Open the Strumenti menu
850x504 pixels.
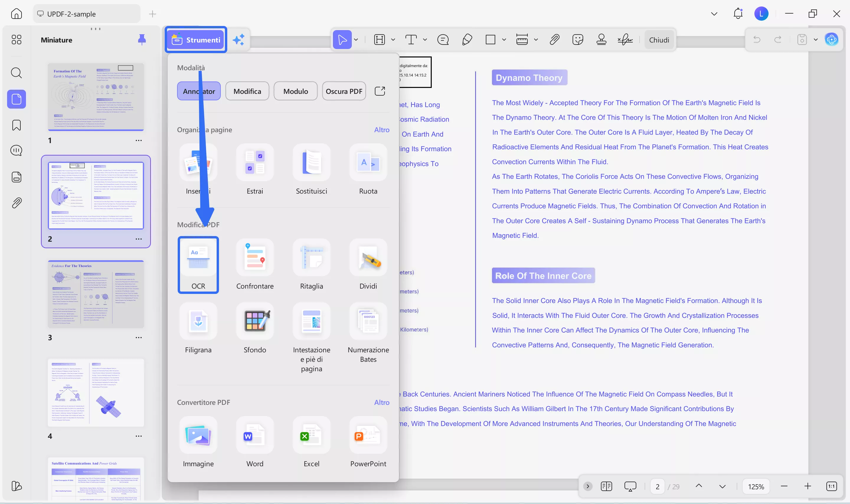[x=196, y=40]
